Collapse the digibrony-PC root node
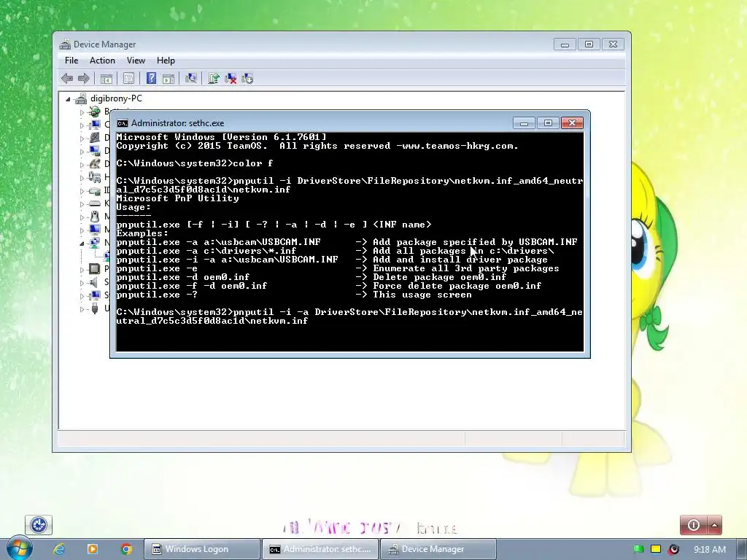747x560 pixels. [x=68, y=99]
